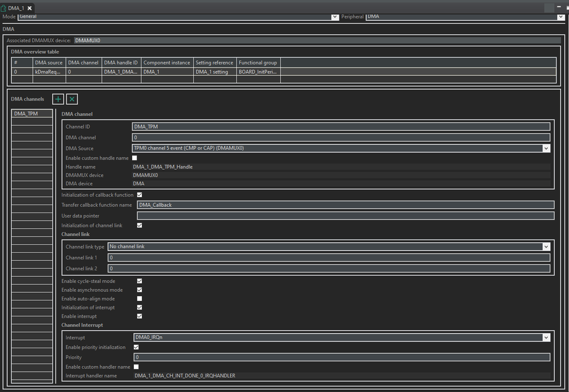The image size is (569, 392).
Task: Toggle Initialization of channel link checkbox
Action: click(x=140, y=226)
